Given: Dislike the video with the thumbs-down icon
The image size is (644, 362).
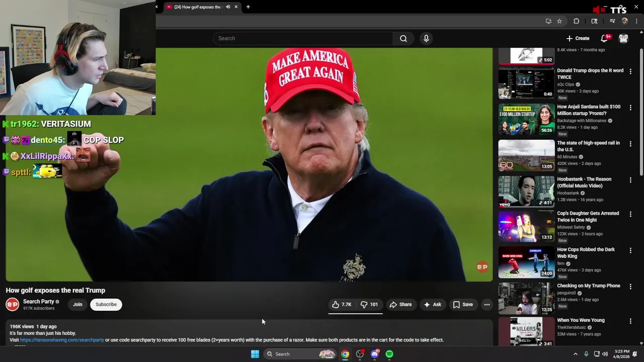Looking at the screenshot, I should tap(369, 304).
